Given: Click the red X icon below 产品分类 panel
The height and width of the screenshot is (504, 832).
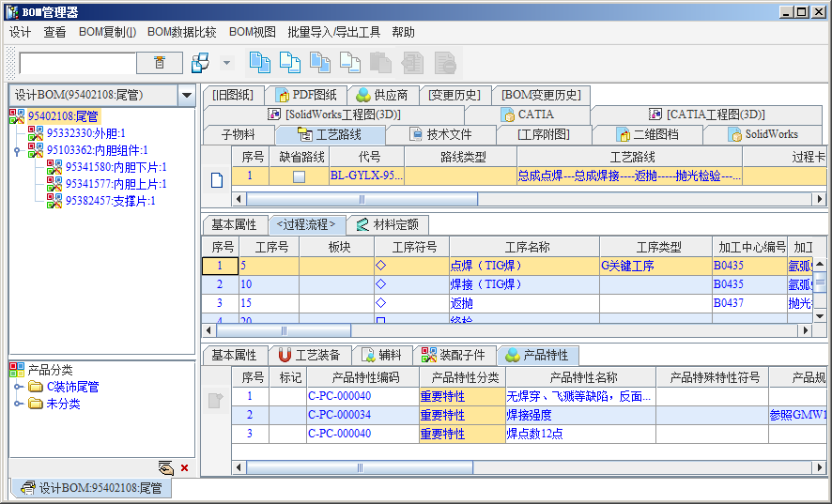Looking at the screenshot, I should [x=184, y=467].
